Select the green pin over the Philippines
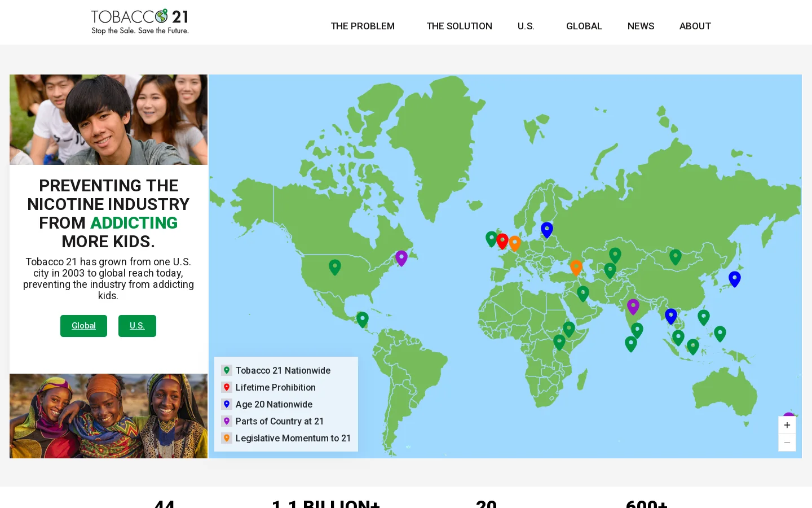 [704, 317]
